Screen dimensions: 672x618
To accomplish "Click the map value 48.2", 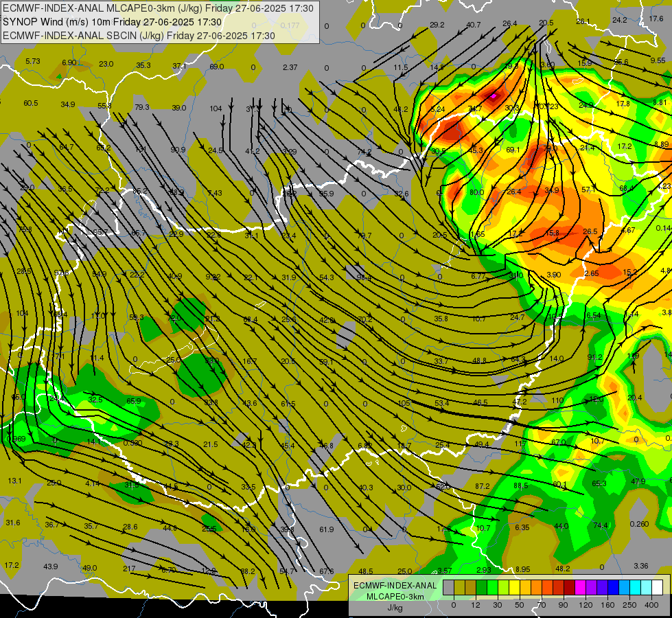I will (563, 569).
